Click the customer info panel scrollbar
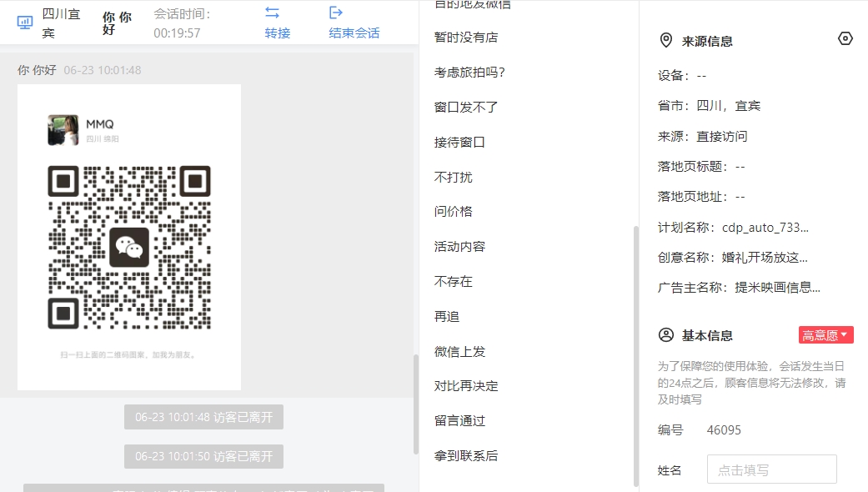Viewport: 868px width, 492px height. (636, 356)
